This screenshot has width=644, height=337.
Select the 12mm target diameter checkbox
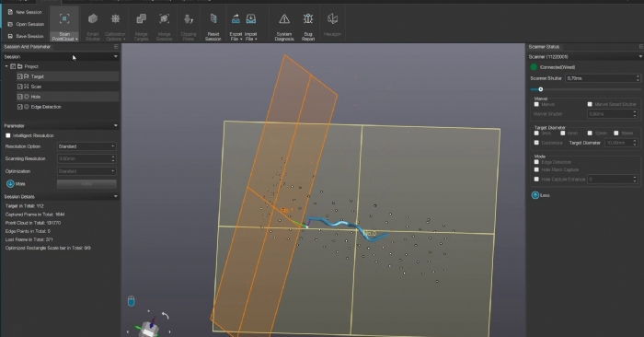tap(590, 134)
